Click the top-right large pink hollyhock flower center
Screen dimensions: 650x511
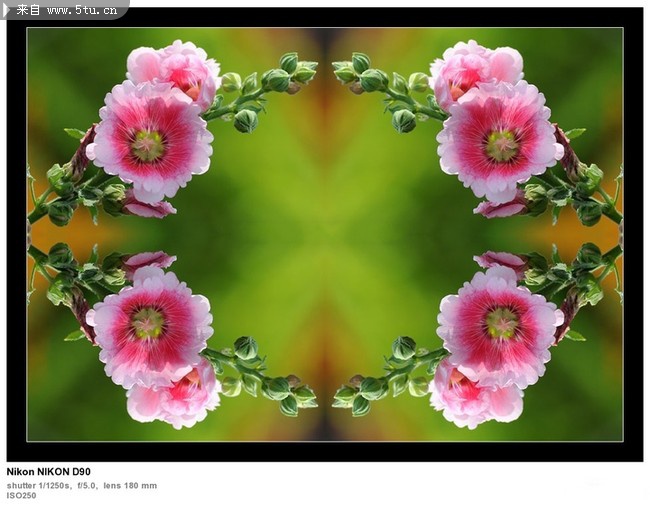[x=501, y=146]
